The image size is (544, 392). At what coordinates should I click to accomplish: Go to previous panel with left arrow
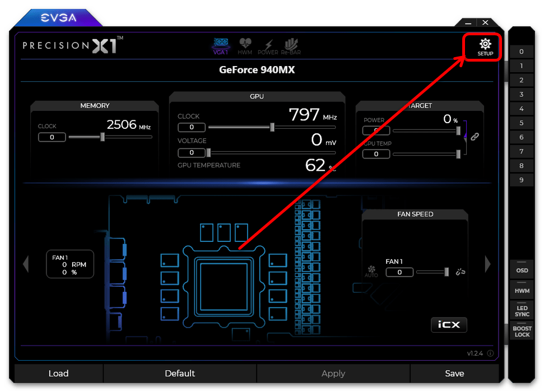pos(25,264)
